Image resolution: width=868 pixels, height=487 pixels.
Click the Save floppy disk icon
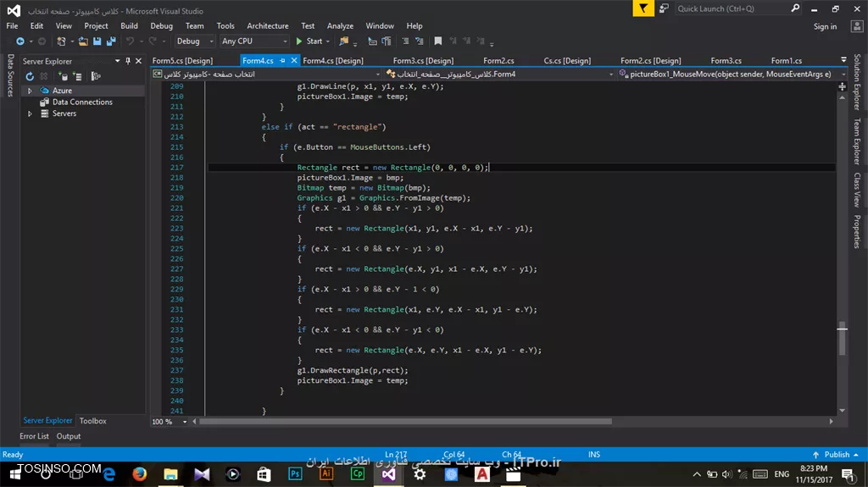tap(97, 41)
